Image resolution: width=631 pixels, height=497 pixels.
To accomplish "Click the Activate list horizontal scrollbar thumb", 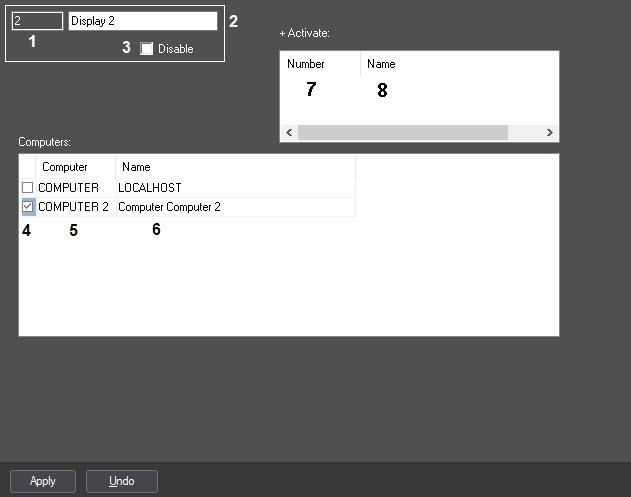I will [403, 132].
